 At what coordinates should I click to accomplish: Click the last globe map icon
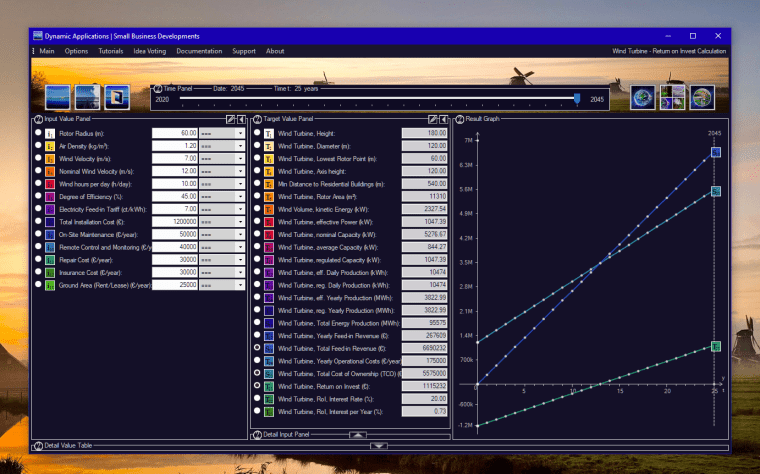[x=702, y=97]
